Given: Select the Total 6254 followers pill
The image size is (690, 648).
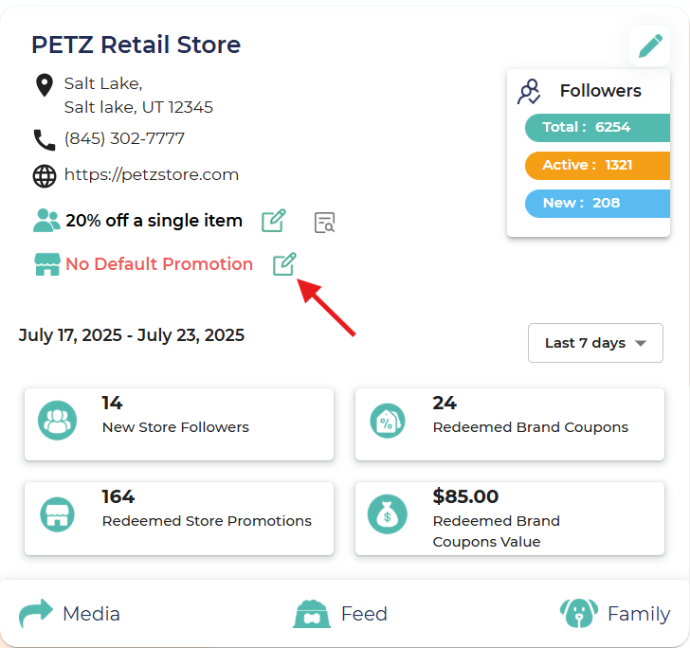Looking at the screenshot, I should tap(595, 127).
